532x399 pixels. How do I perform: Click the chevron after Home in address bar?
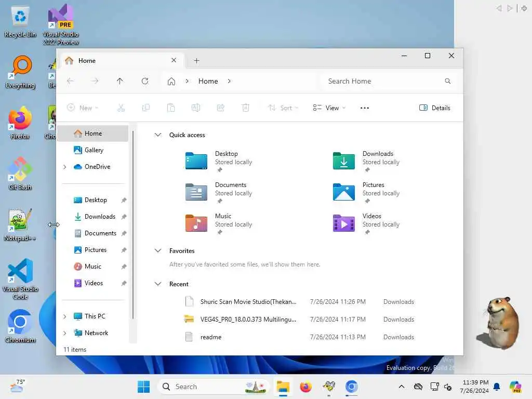(229, 81)
